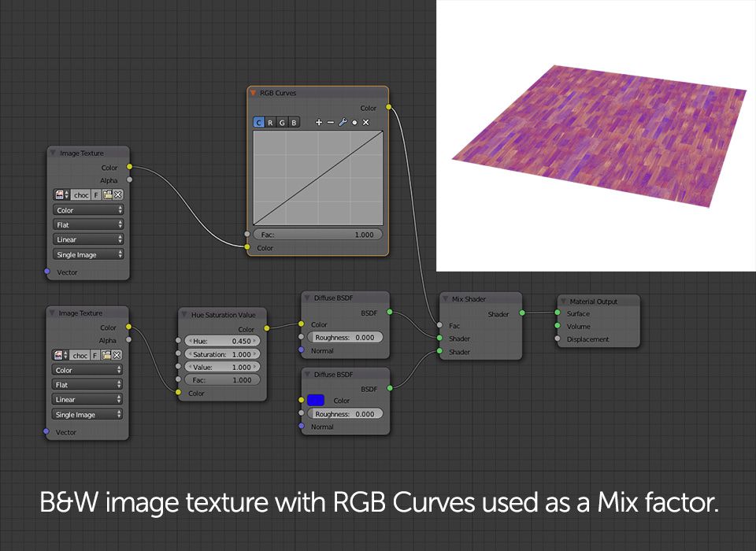Select the G channel tab in RGB Curves
This screenshot has height=551, width=756.
[x=282, y=123]
